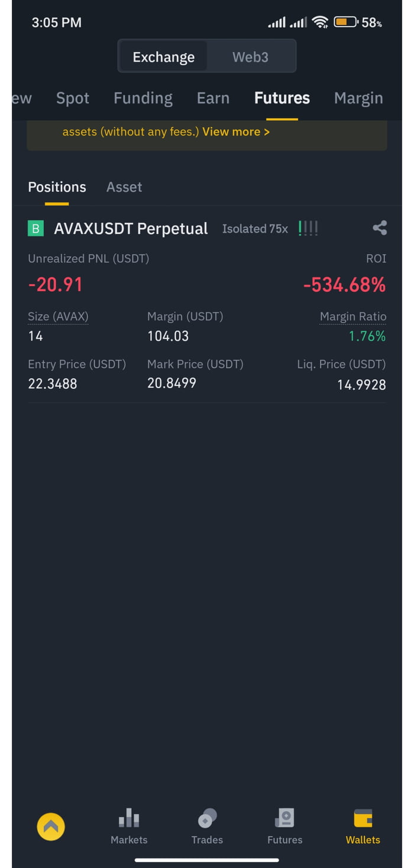The width and height of the screenshot is (414, 868).
Task: Tap the share icon for AVAXUSDT position
Action: click(380, 228)
